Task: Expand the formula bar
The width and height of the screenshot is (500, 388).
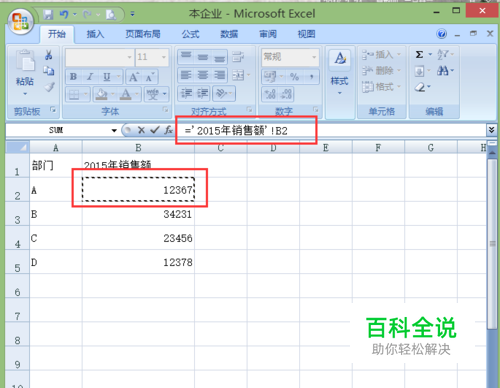Action: point(491,130)
